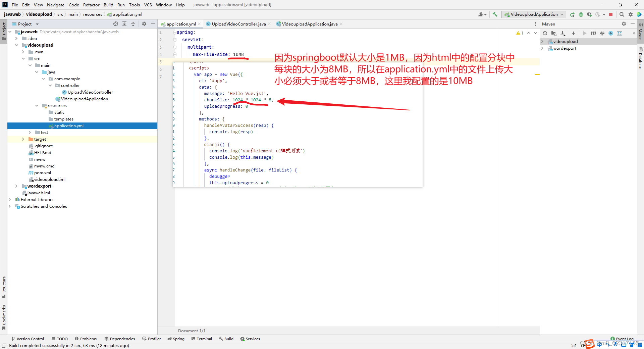Open the VCS menu
This screenshot has width=644, height=349.
[148, 5]
